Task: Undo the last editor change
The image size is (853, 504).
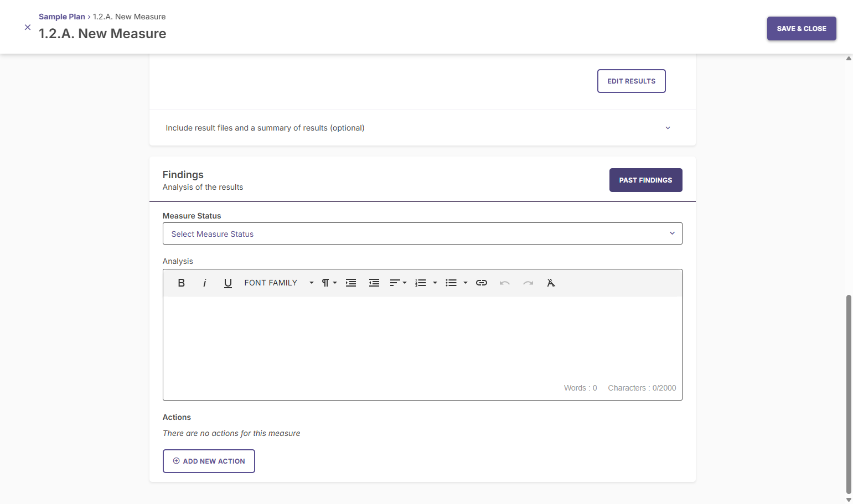Action: click(x=505, y=283)
